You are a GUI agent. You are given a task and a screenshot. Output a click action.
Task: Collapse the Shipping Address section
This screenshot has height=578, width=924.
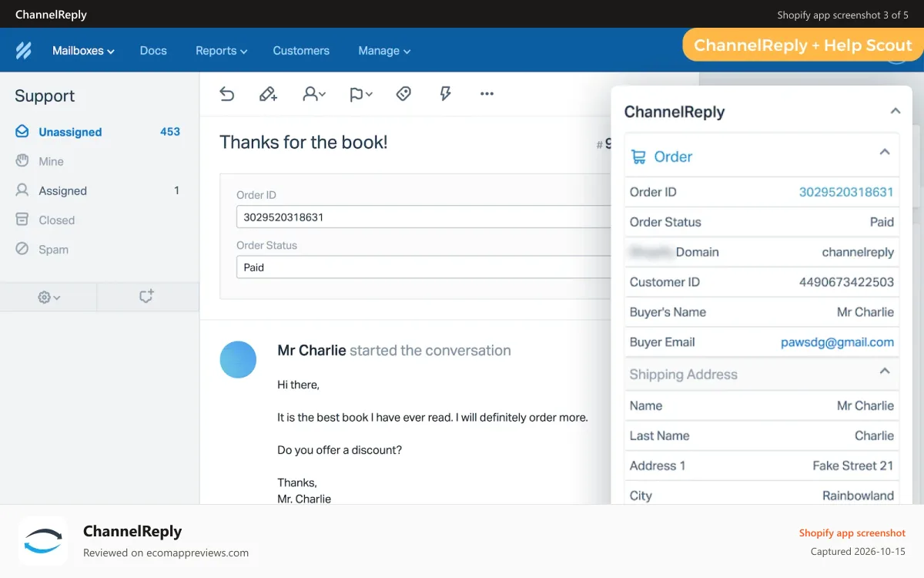click(x=885, y=371)
